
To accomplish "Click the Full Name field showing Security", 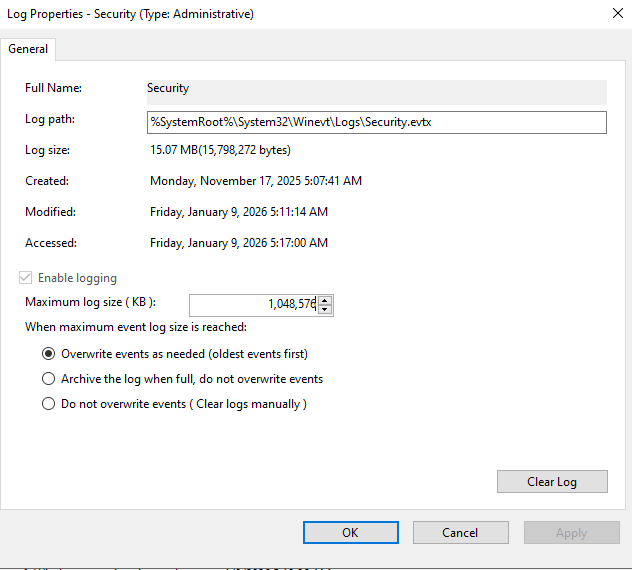I will pos(376,90).
